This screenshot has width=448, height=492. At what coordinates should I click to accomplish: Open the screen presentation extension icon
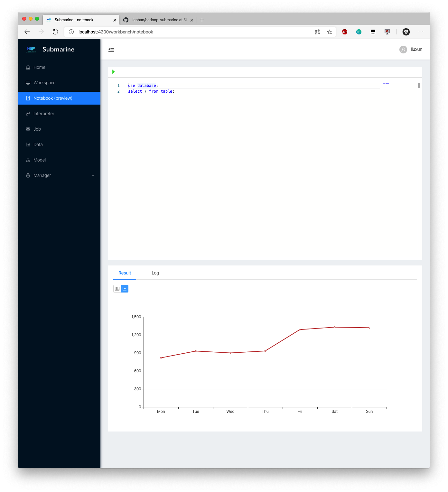pyautogui.click(x=387, y=32)
